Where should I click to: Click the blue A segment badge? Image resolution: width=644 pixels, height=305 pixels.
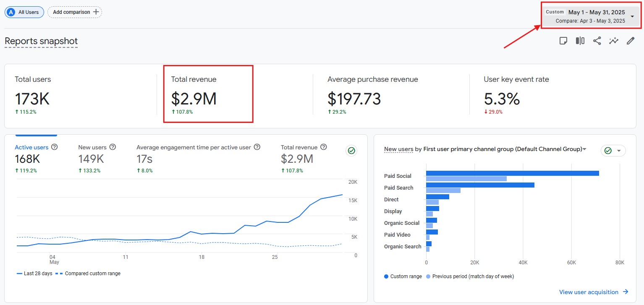(11, 12)
